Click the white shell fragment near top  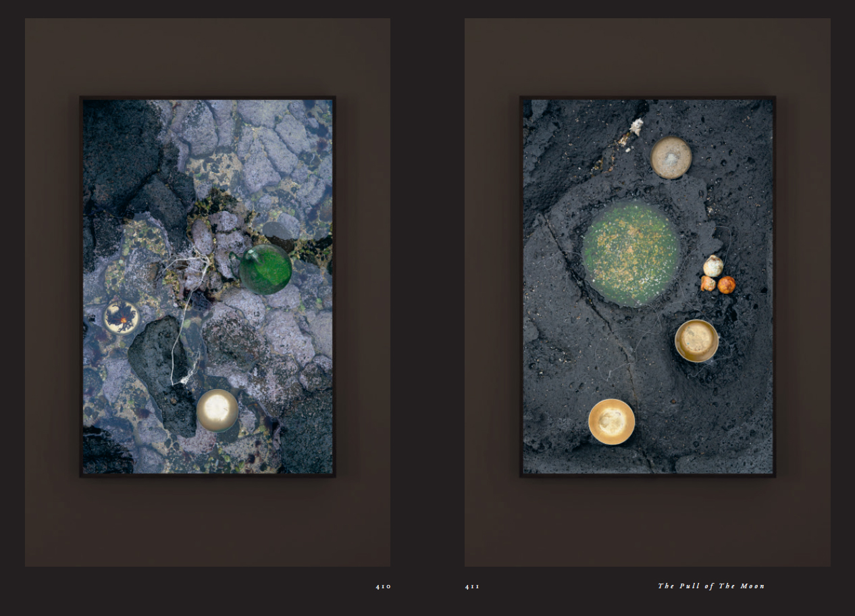pyautogui.click(x=636, y=126)
